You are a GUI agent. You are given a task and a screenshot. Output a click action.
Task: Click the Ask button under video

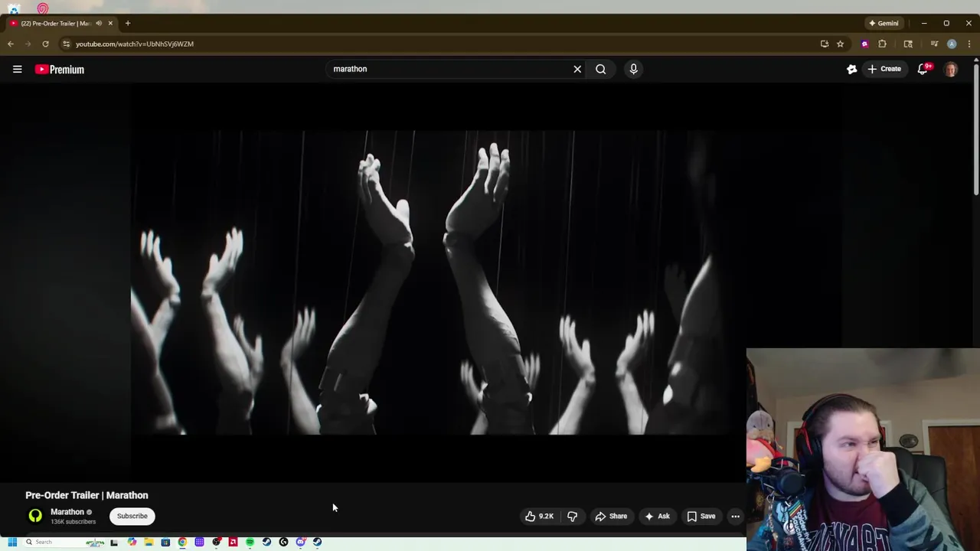(x=658, y=517)
